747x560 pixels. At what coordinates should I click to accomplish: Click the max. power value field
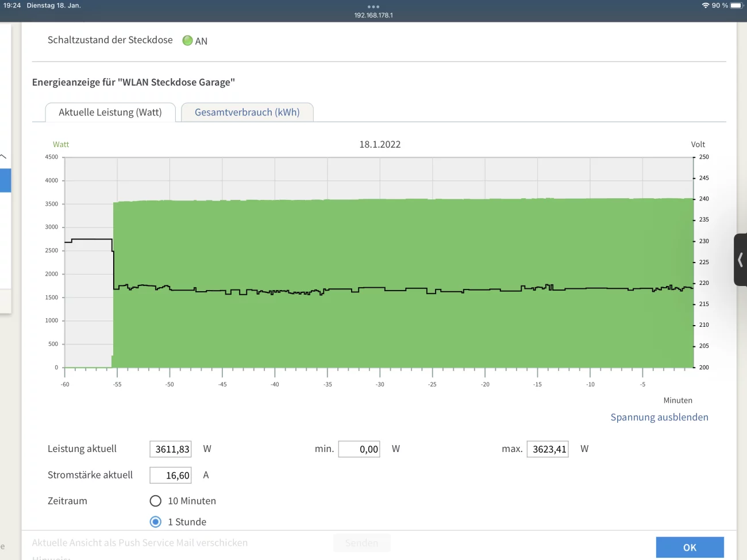coord(548,449)
